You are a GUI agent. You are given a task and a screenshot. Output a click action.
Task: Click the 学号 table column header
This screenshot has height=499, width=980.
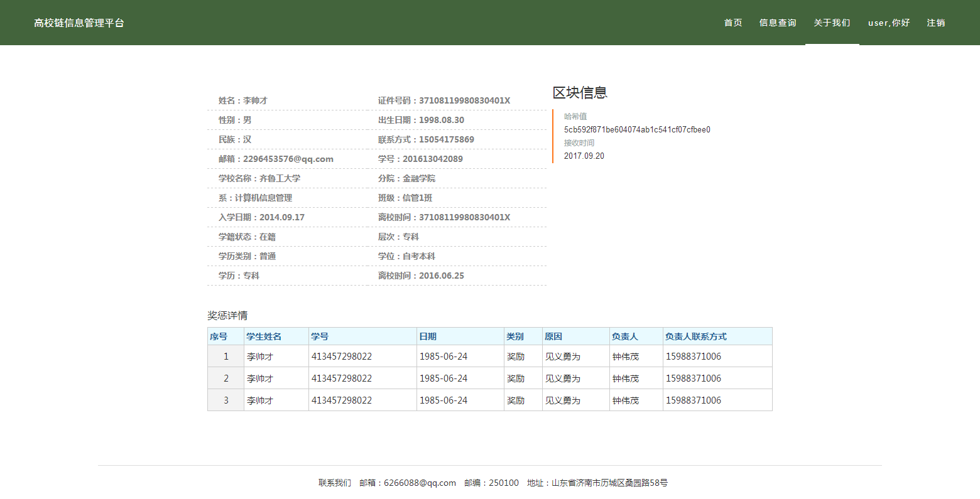coord(320,336)
